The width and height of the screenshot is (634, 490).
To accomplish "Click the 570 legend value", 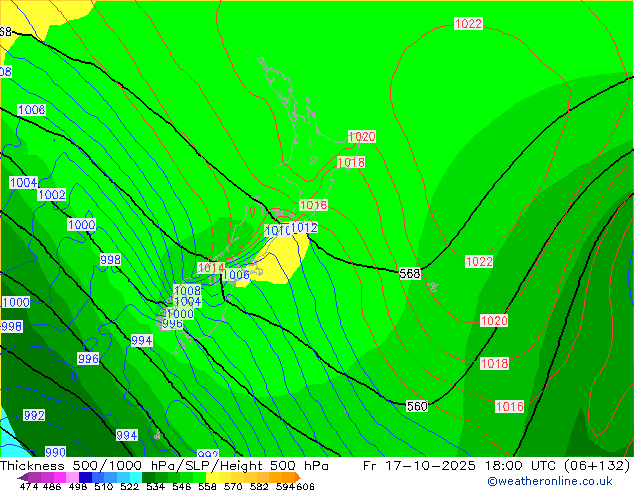I will click(x=233, y=486).
